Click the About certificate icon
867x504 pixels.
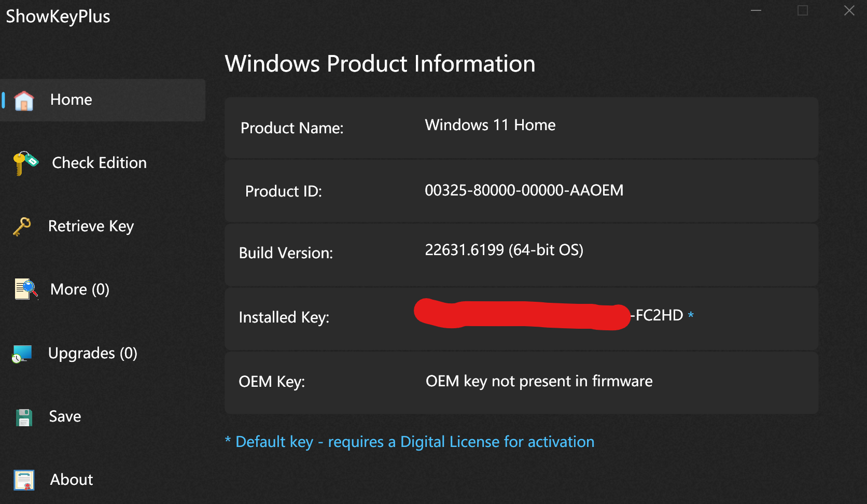[x=24, y=480]
